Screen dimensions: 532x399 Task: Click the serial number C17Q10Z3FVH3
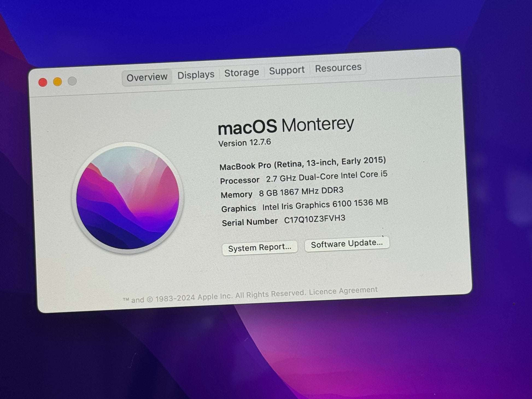click(314, 219)
